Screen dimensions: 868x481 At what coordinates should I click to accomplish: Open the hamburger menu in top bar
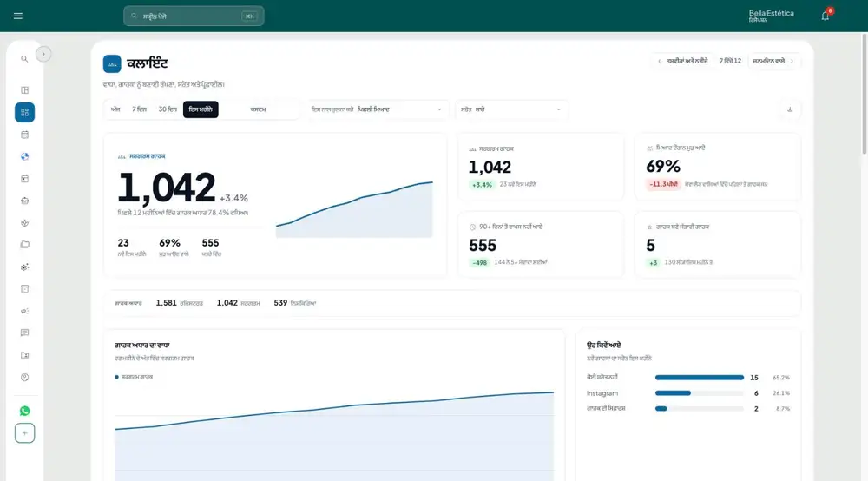pyautogui.click(x=17, y=16)
